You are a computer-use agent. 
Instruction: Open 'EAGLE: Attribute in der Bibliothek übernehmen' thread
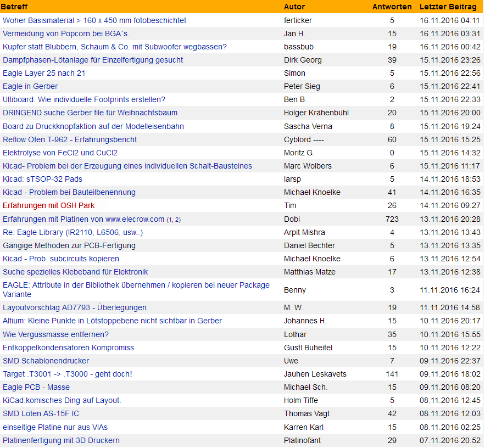(136, 290)
